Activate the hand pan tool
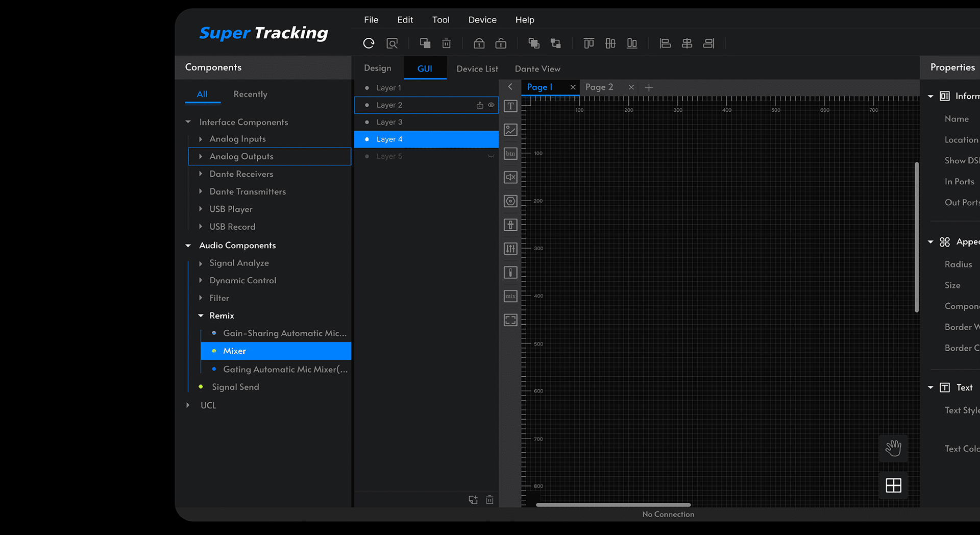Screen dimensions: 980x535 (x=893, y=448)
